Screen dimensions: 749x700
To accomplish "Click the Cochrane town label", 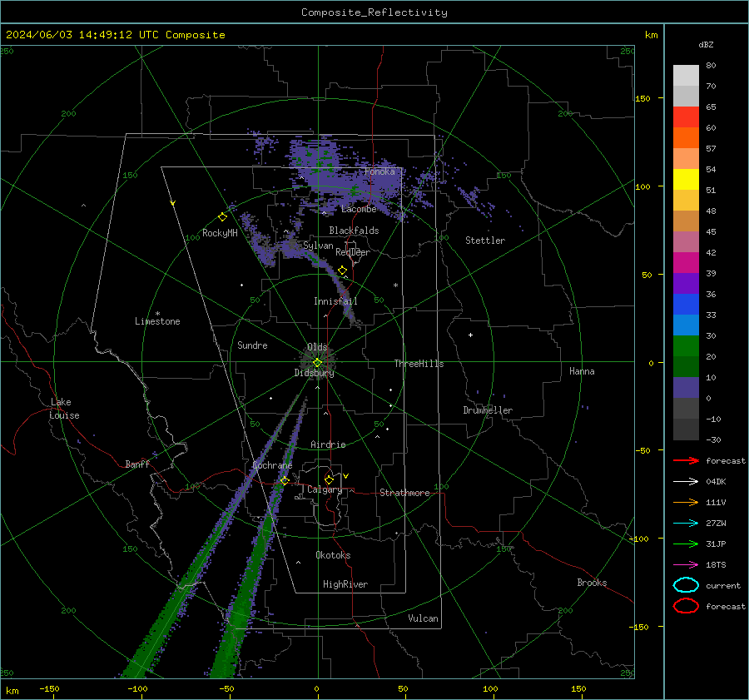I will 272,465.
